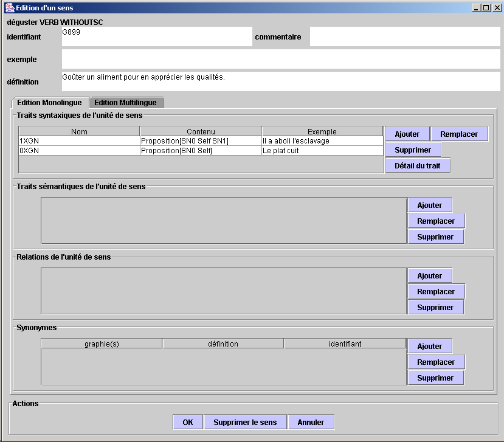The image size is (504, 442).
Task: Click the identifiant field containing G899
Action: point(156,36)
